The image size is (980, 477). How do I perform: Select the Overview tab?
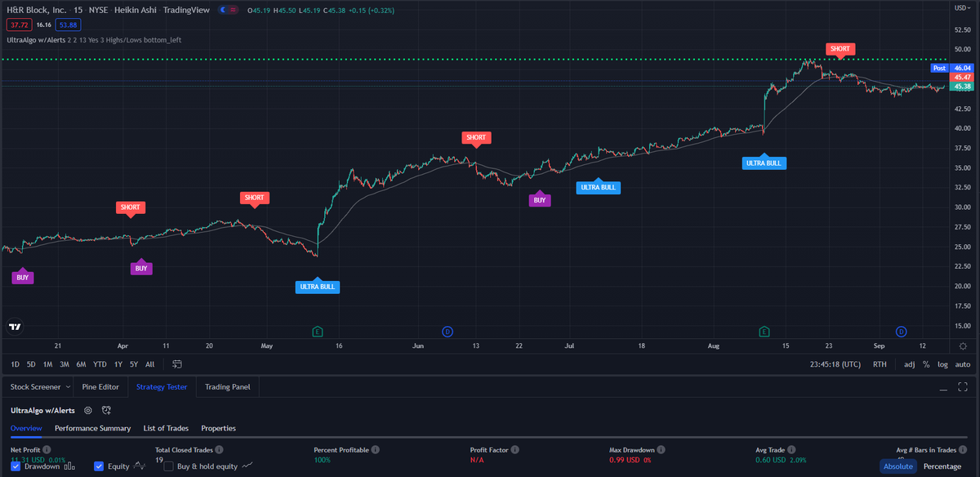pyautogui.click(x=26, y=428)
